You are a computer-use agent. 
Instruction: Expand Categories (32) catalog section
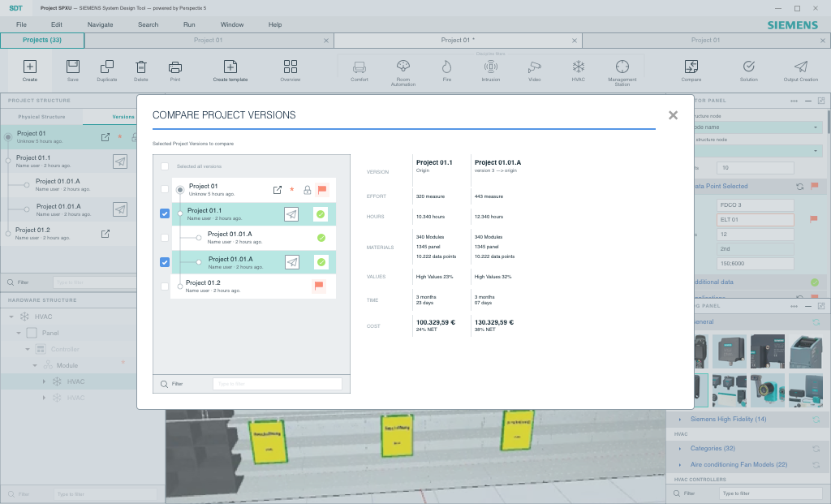click(x=680, y=448)
